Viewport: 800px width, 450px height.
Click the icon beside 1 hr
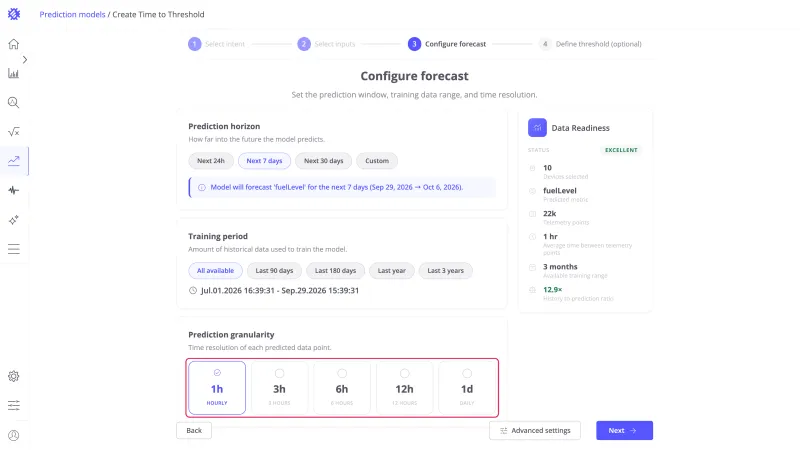[532, 237]
